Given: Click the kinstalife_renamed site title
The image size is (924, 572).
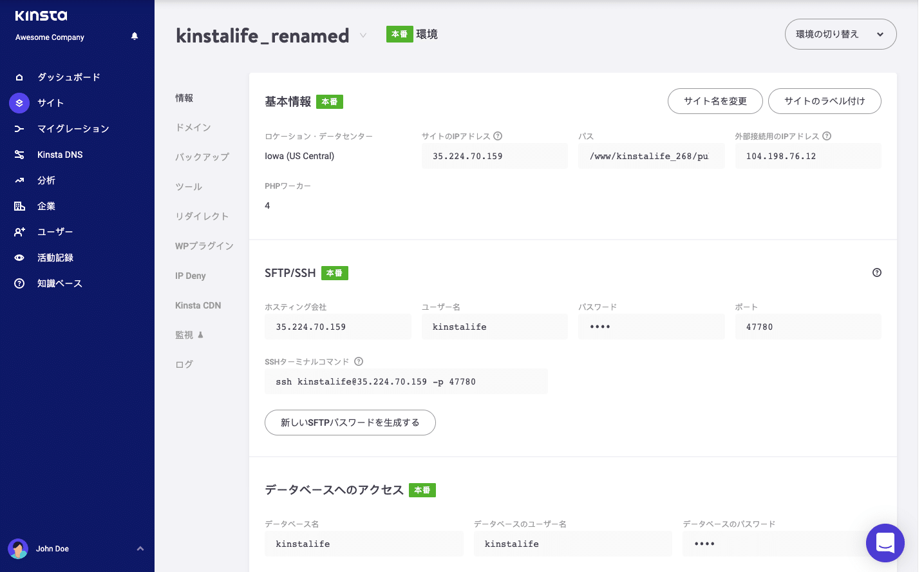Looking at the screenshot, I should click(263, 35).
